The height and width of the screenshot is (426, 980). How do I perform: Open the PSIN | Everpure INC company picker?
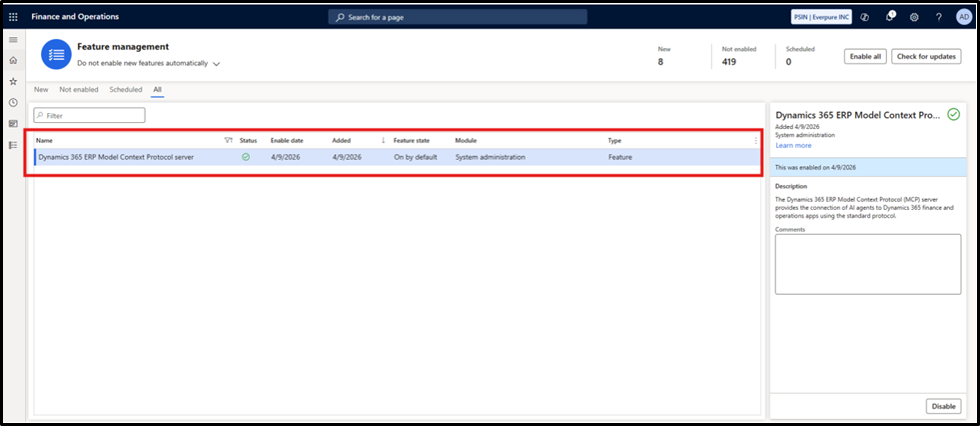821,17
